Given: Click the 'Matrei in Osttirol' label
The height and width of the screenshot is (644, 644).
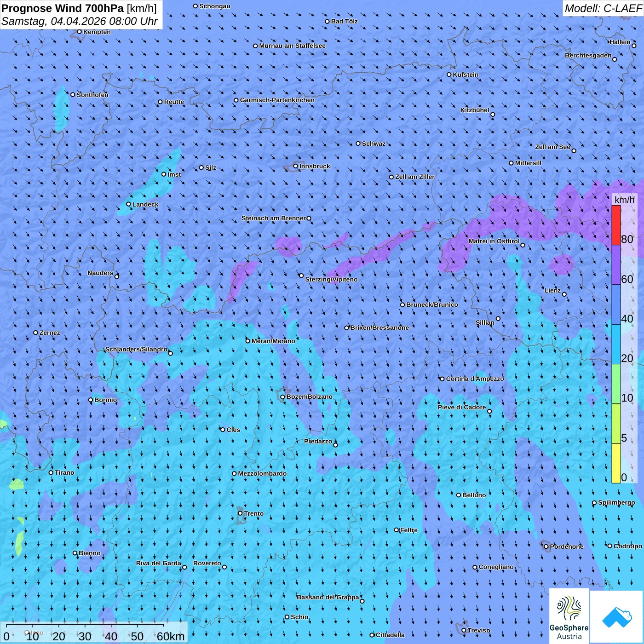Looking at the screenshot, I should tap(494, 241).
